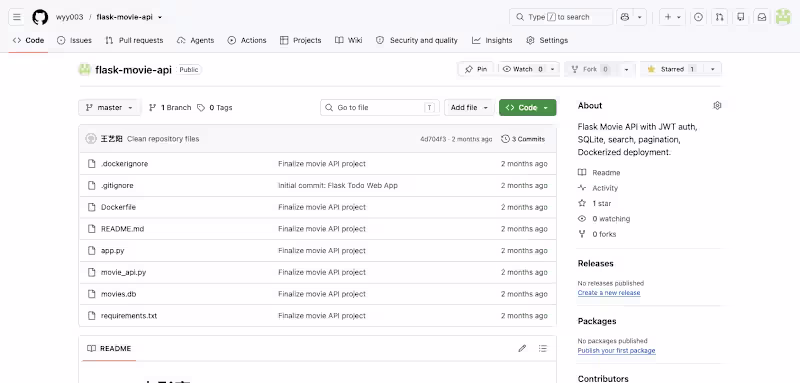
Task: Expand the star lists dropdown arrow
Action: 713,69
